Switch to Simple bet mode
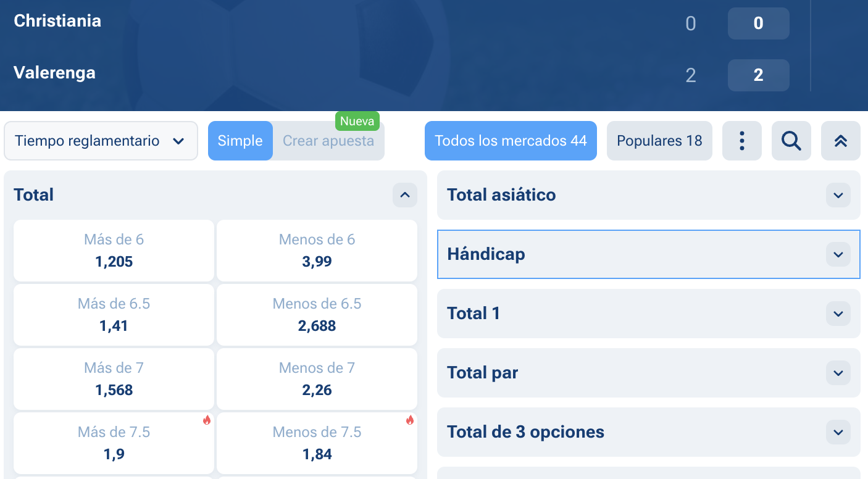Viewport: 868px width, 479px height. [x=240, y=141]
